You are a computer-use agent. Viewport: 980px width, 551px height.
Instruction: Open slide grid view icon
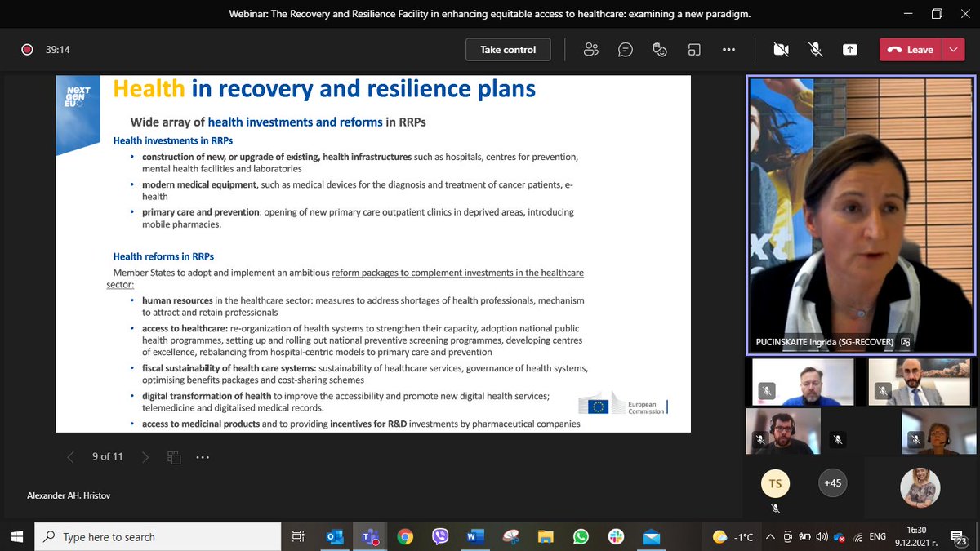[174, 457]
